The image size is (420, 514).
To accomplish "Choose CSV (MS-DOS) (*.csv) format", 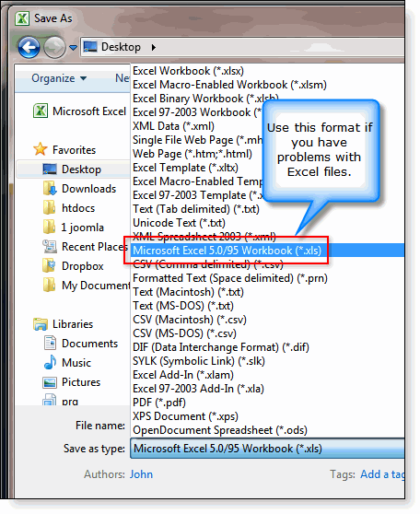I will (x=184, y=333).
